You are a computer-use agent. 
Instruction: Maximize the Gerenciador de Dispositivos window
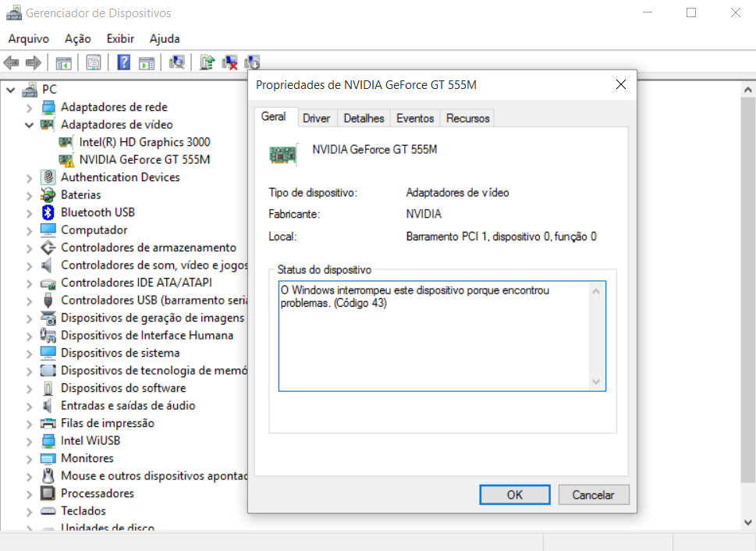(x=691, y=13)
